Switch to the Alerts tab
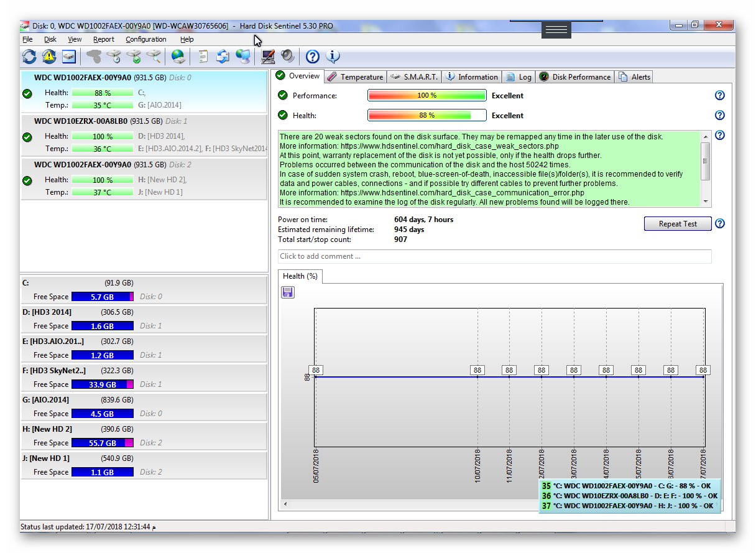The image size is (756, 553). 634,77
